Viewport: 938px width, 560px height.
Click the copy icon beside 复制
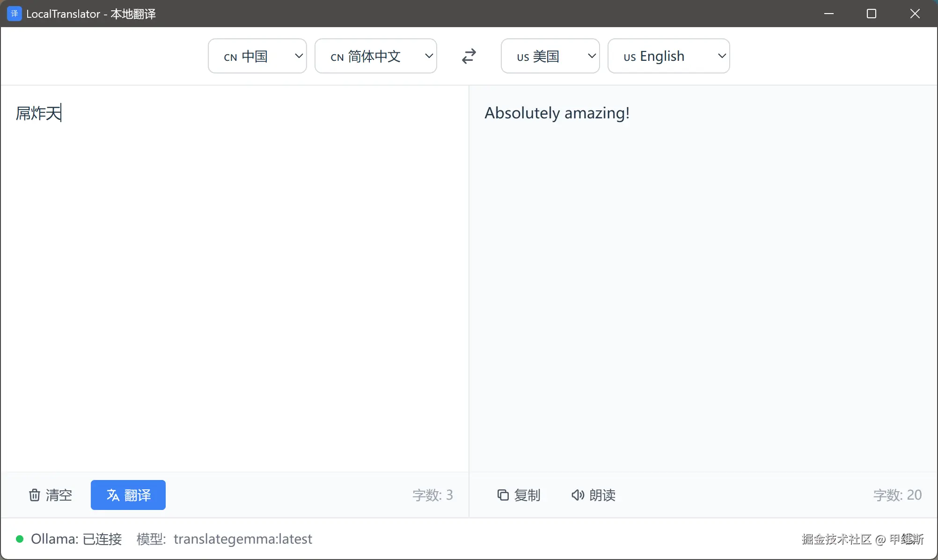click(503, 495)
